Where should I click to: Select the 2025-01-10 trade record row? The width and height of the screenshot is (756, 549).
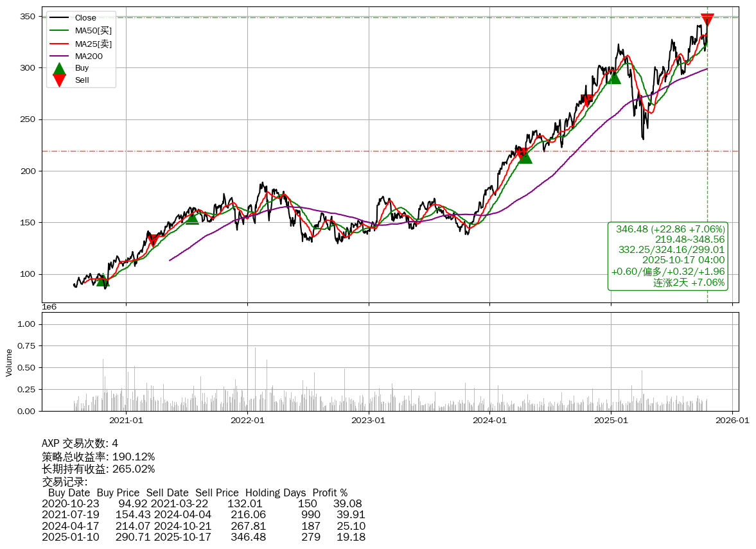click(203, 537)
